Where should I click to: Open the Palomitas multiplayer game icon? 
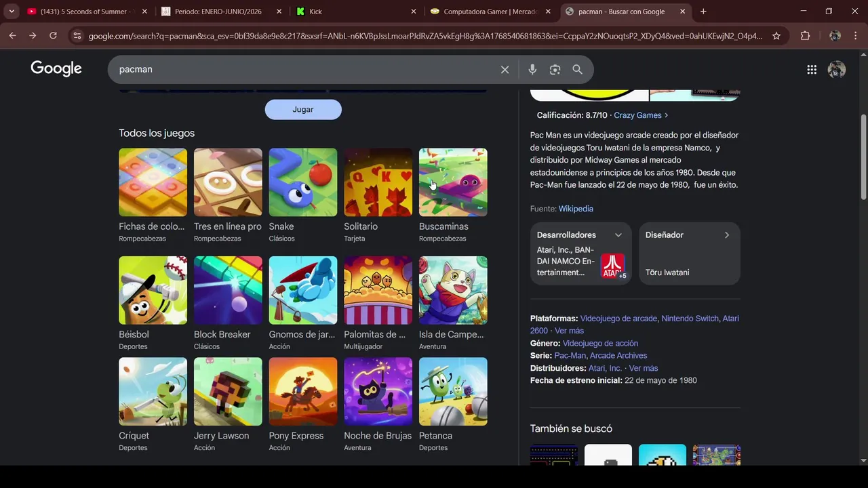tap(378, 290)
